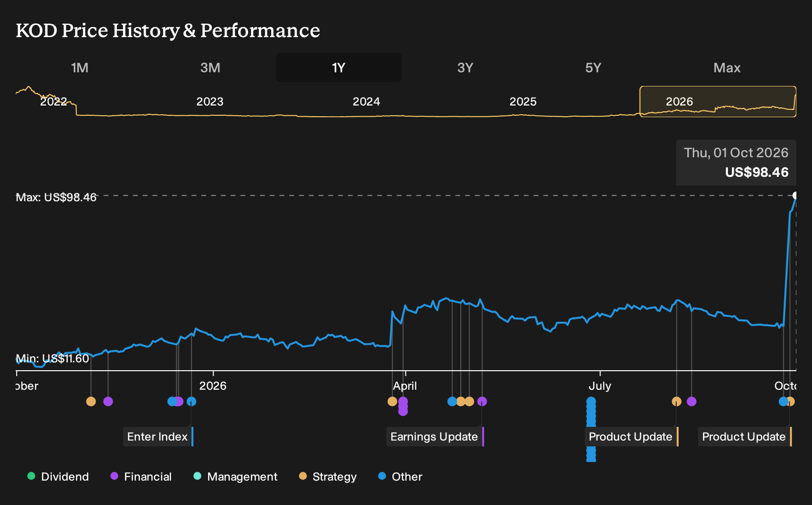This screenshot has width=812, height=505.
Task: Click the 'KOD Price History & Performance' heading
Action: pyautogui.click(x=168, y=30)
